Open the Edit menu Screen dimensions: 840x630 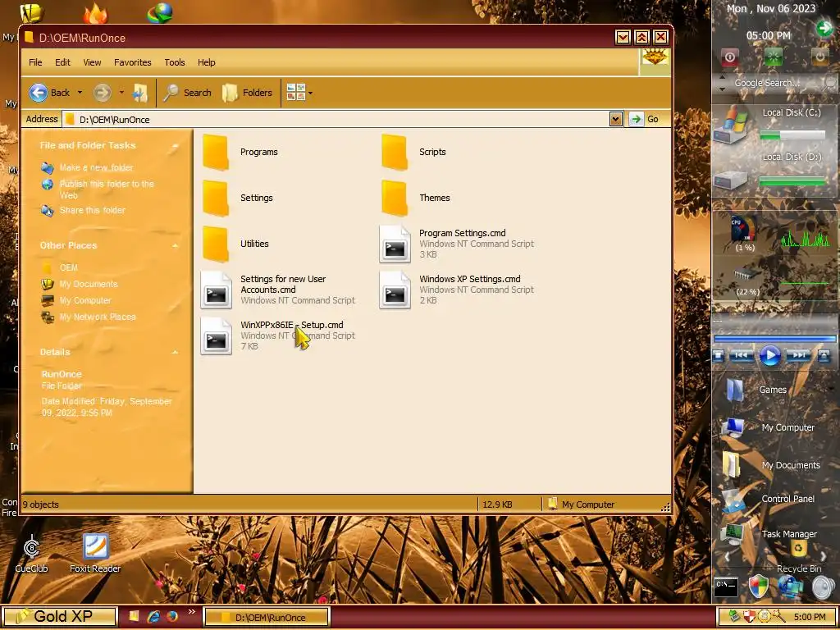62,62
